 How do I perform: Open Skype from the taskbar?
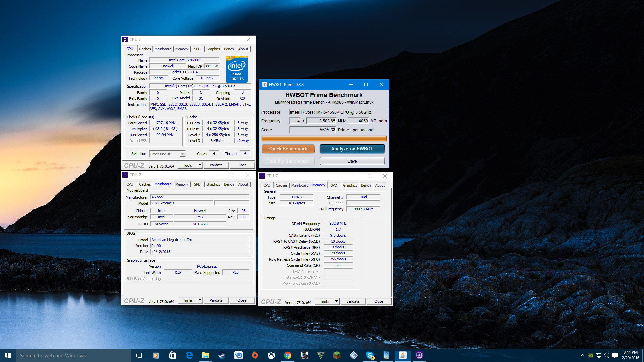(370, 355)
